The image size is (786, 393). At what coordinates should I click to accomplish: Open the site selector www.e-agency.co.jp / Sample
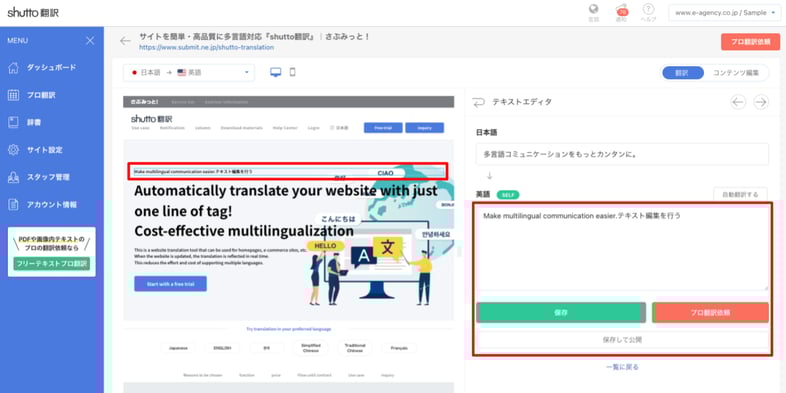[725, 13]
